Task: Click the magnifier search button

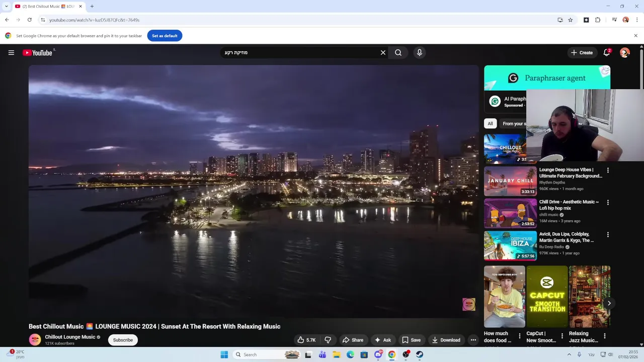Action: (398, 52)
